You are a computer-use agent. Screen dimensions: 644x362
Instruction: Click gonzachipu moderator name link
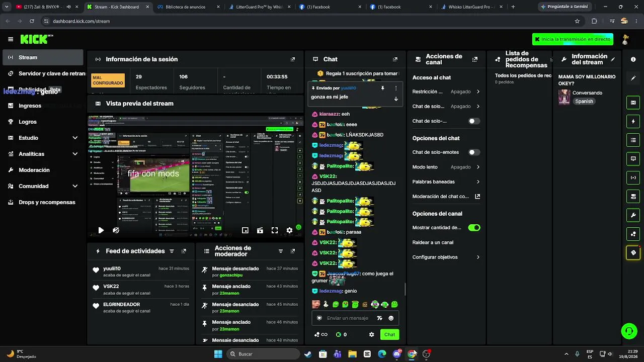pyautogui.click(x=231, y=276)
